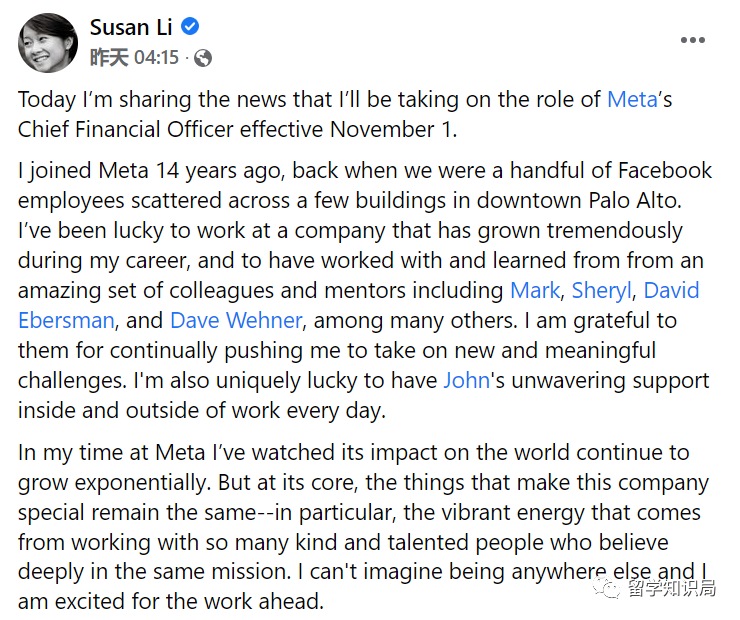Click the blue verified badge beside Susan Li
This screenshot has height=620, width=740.
pos(189,27)
